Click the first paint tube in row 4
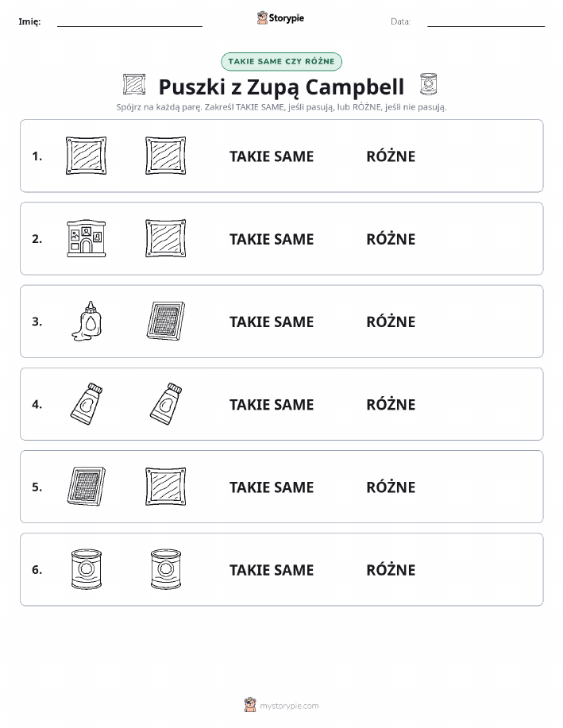563x728 pixels. click(87, 404)
